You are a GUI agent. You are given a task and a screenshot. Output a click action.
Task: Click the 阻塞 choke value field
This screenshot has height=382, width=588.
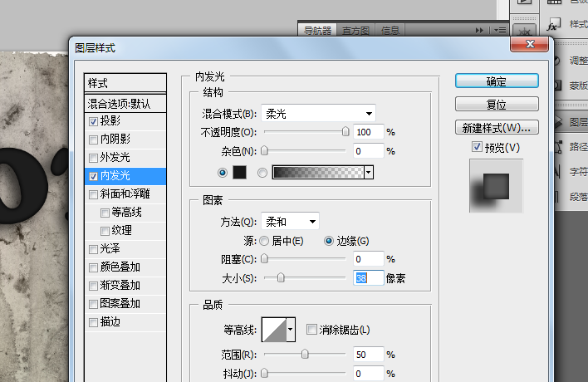(369, 259)
